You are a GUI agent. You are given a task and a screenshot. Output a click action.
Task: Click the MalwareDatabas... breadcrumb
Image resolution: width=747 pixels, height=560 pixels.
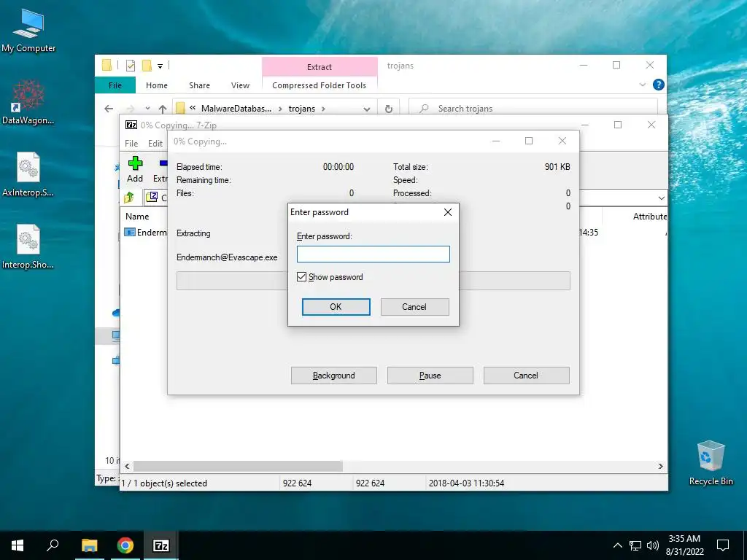(x=236, y=109)
